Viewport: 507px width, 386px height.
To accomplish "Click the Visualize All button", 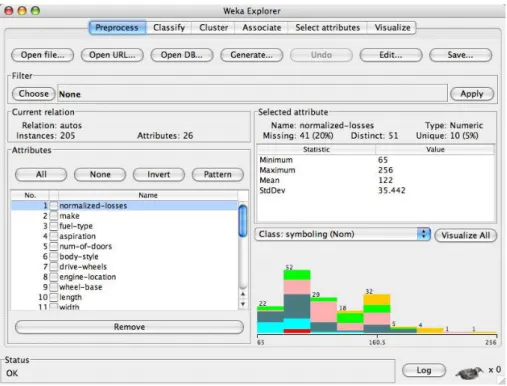I will click(466, 235).
